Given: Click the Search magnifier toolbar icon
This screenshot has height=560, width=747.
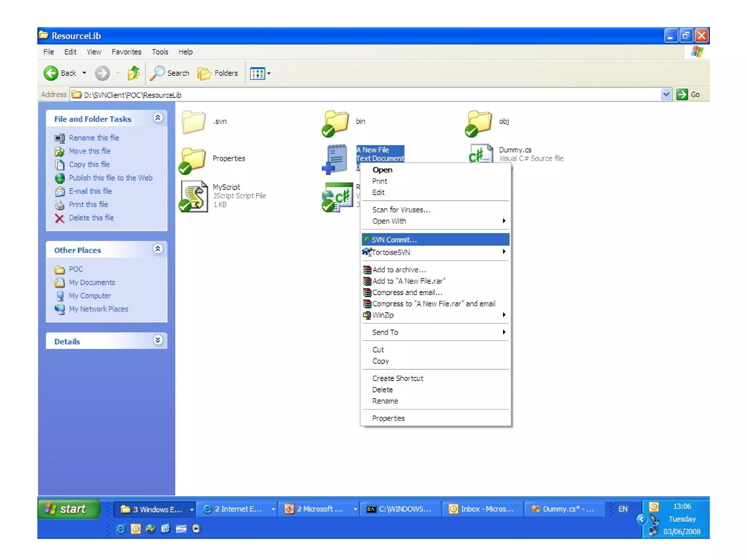Looking at the screenshot, I should [x=158, y=73].
